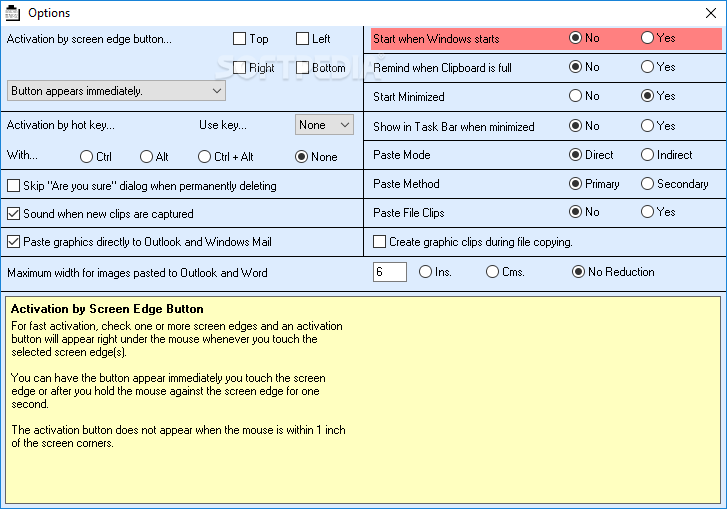Click 'Paste Mode' label
727x509 pixels.
[x=402, y=155]
